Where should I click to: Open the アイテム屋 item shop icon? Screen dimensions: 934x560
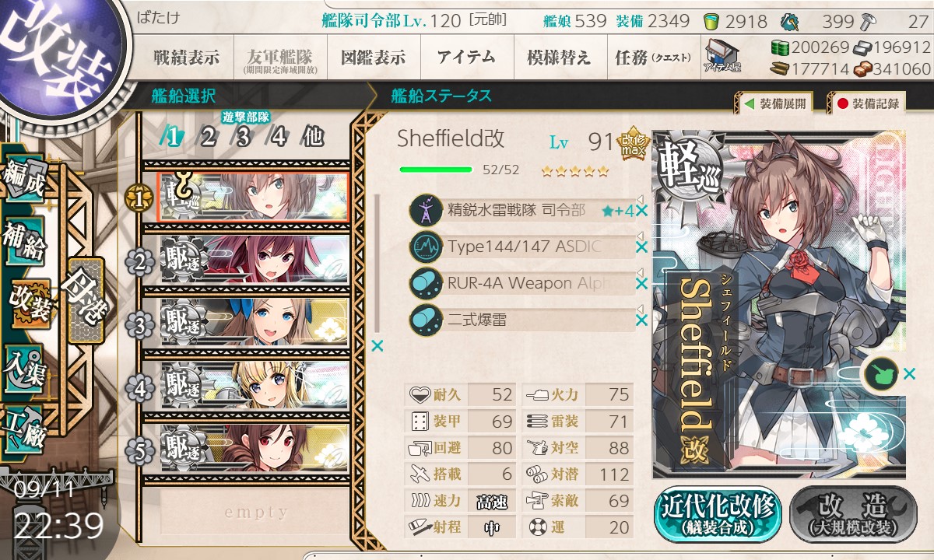click(722, 56)
